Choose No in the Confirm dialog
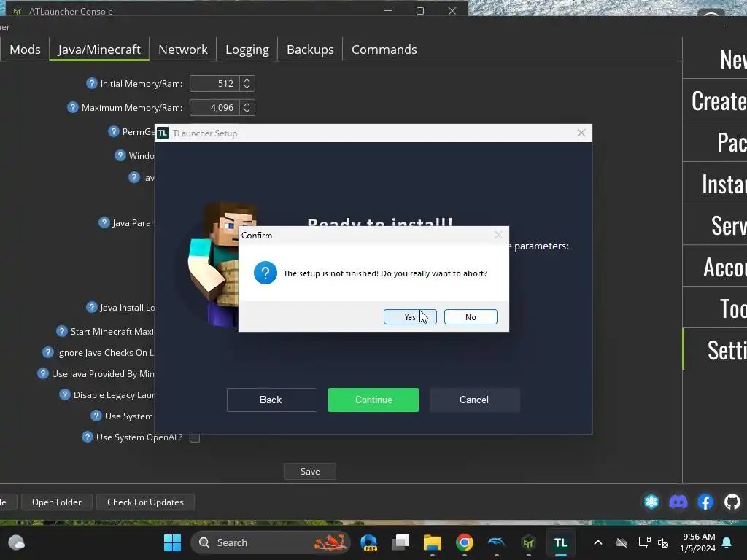Screen dimensions: 747x560 [471, 317]
